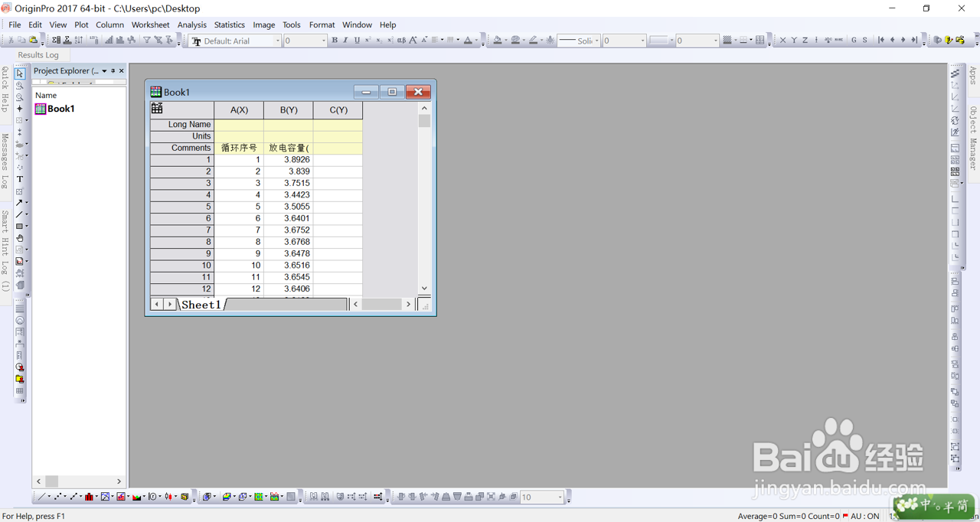Click the Sort worksheet icon
Screen dimensions: 980x522
click(79, 41)
